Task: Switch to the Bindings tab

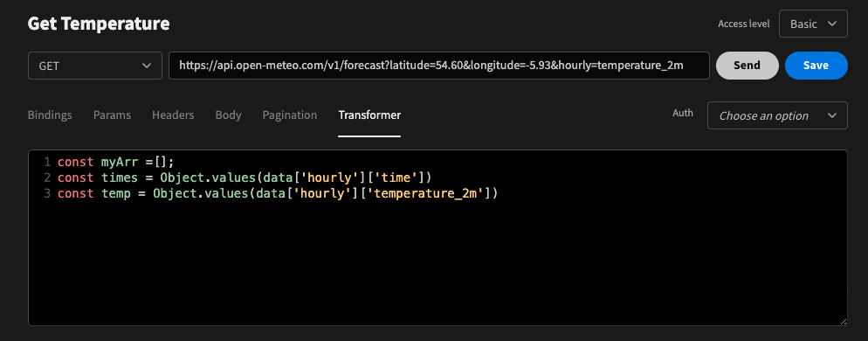Action: (x=50, y=115)
